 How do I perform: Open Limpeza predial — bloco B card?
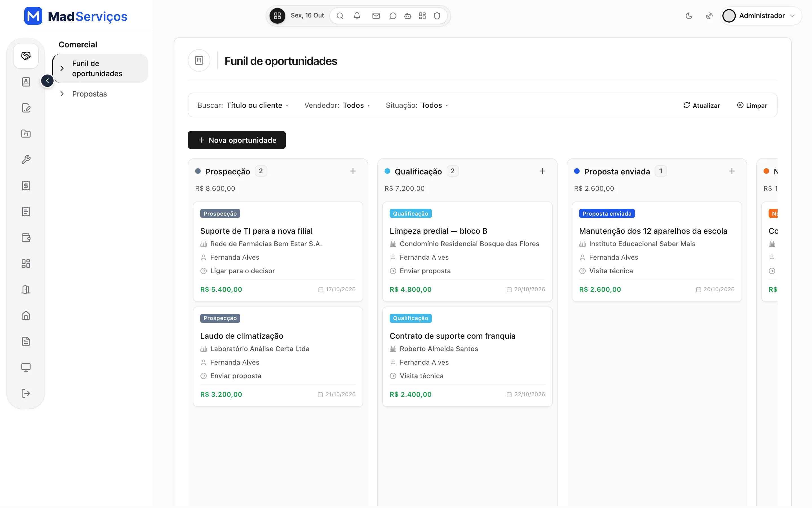tap(467, 252)
